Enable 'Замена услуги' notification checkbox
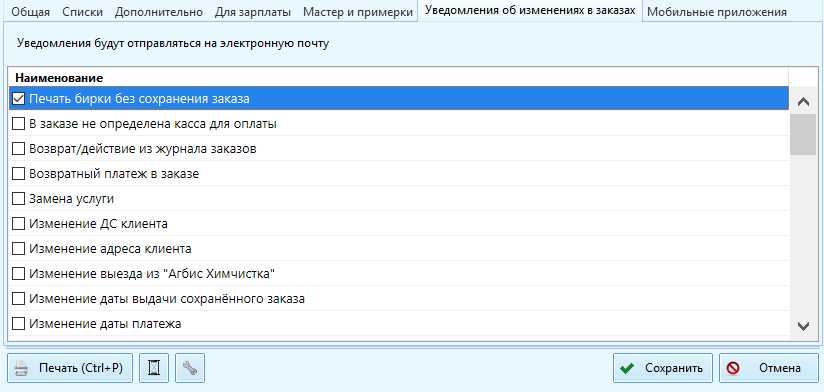This screenshot has width=824, height=392. (18, 199)
